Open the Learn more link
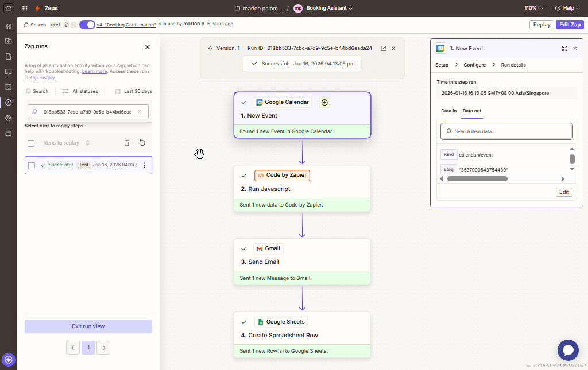The image size is (588, 370). tap(95, 72)
